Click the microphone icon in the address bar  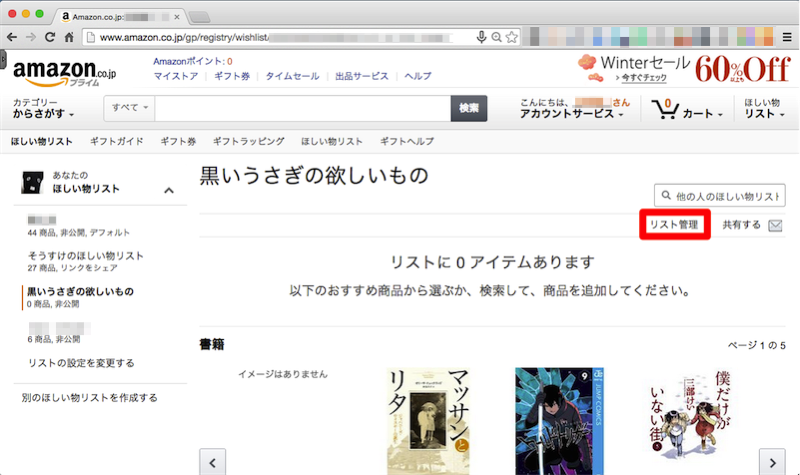click(x=481, y=37)
